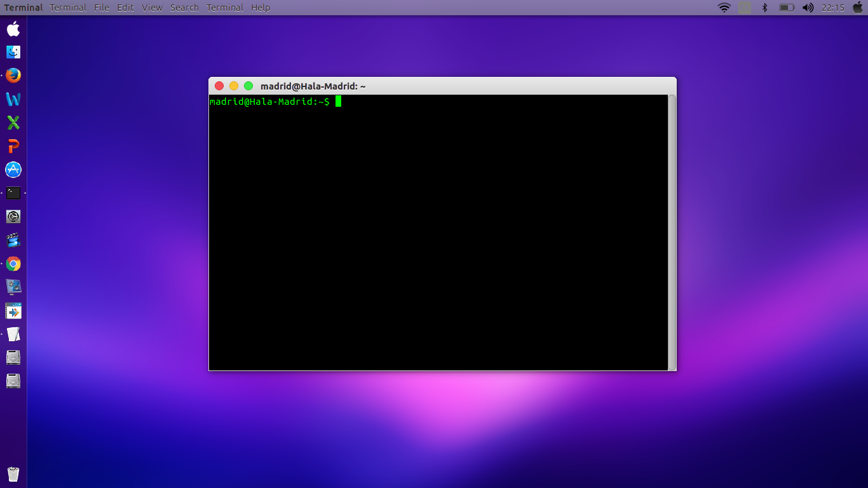Open Microsoft Excel from the dock
The image size is (868, 488).
pos(13,122)
